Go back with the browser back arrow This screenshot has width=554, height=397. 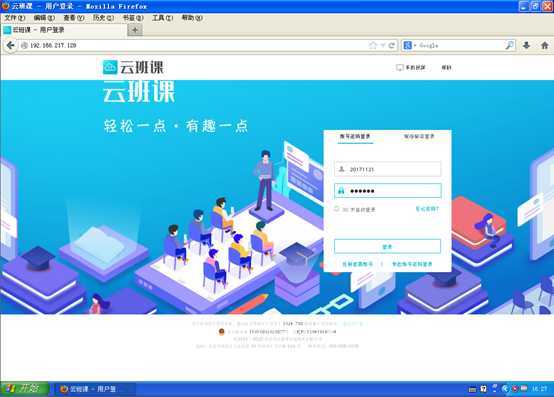(11, 46)
